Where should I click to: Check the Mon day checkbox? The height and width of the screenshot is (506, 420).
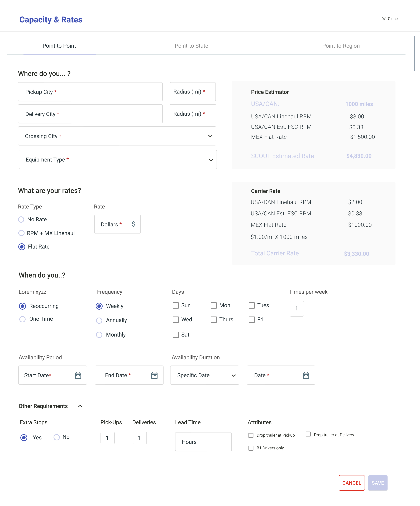(x=214, y=305)
